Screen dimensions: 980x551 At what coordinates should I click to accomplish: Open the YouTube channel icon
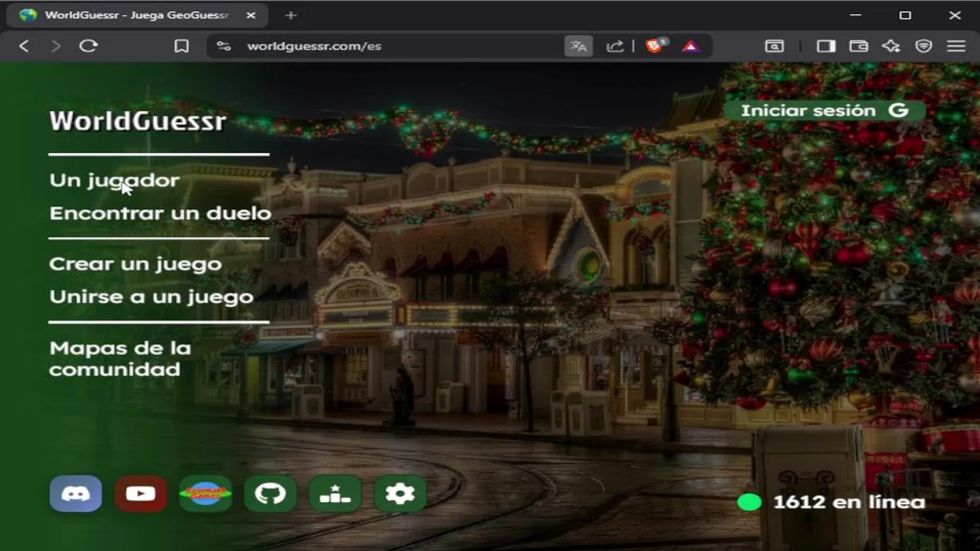click(x=140, y=494)
